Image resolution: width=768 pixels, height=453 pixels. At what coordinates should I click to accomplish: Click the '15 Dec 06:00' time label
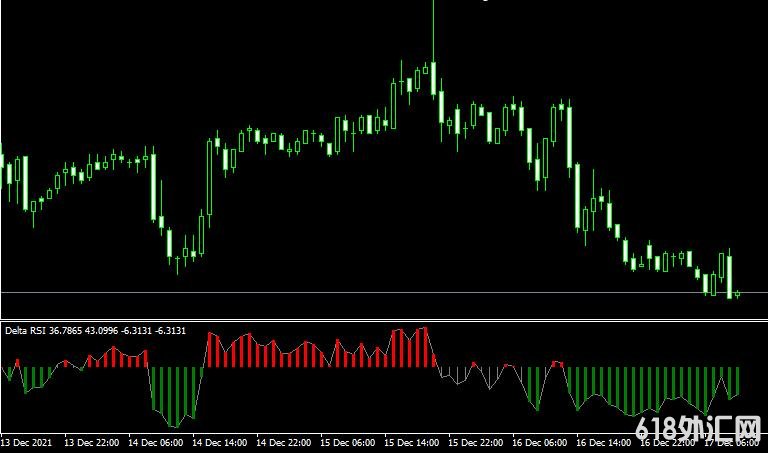[x=348, y=443]
